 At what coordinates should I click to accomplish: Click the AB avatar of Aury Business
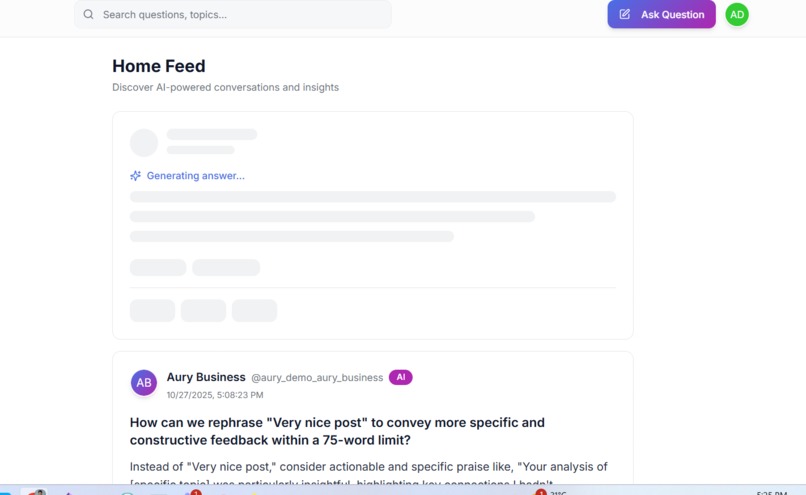click(143, 383)
